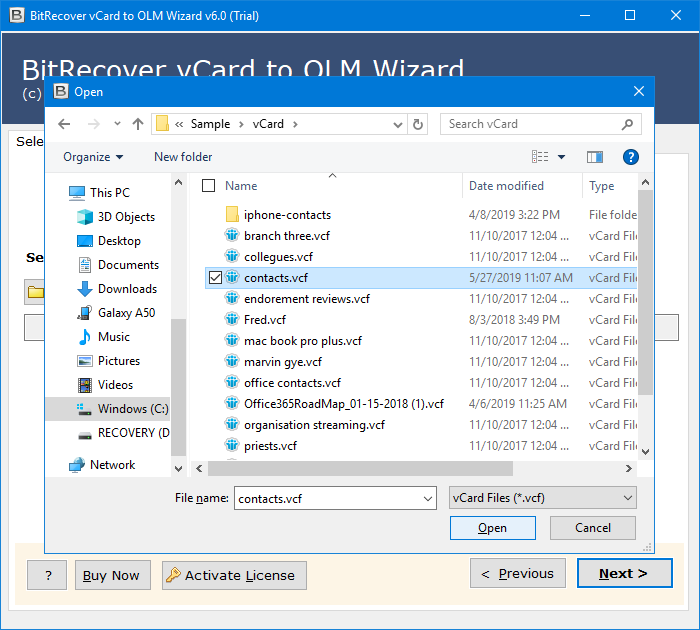Click the Open button

(492, 528)
